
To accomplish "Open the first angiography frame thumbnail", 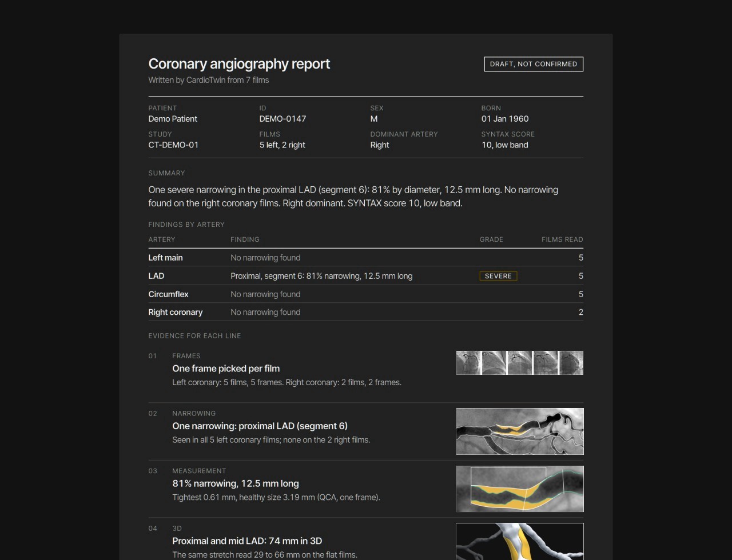I will pyautogui.click(x=469, y=363).
